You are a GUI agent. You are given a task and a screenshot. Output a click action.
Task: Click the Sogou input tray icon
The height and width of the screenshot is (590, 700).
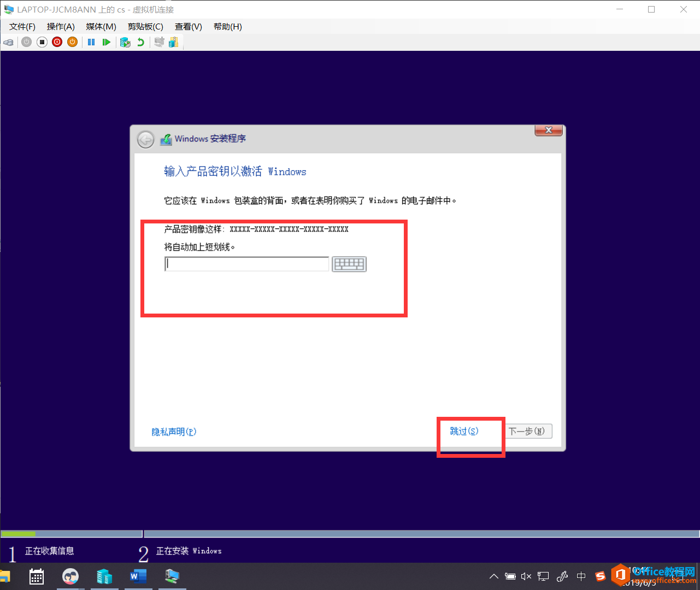pos(600,576)
